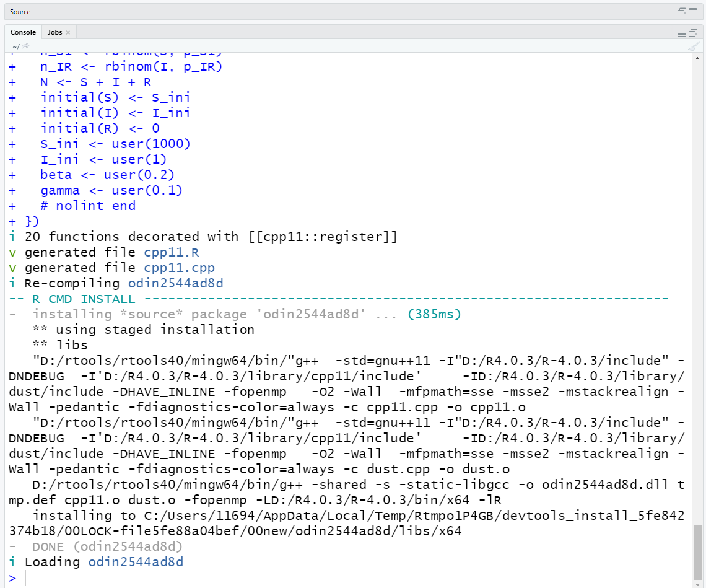The width and height of the screenshot is (706, 588).
Task: Select the Console tab
Action: (23, 32)
